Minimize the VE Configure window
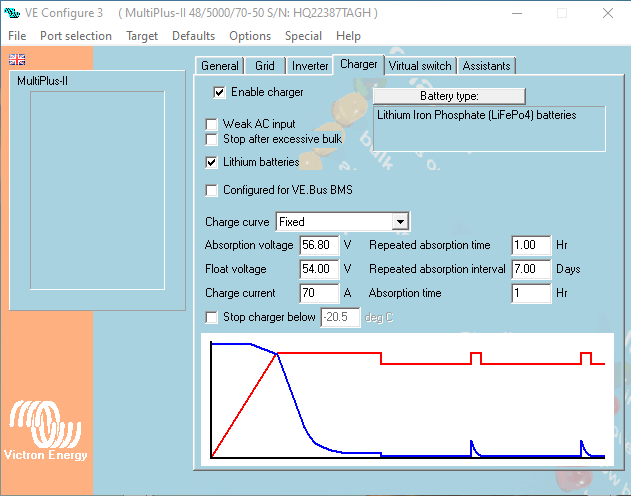The width and height of the screenshot is (631, 496). pos(517,13)
